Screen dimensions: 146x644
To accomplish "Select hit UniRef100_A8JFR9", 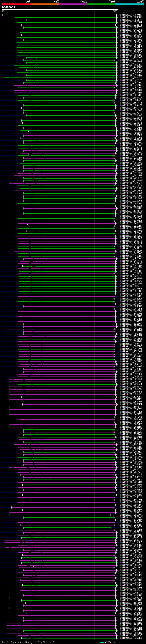I will pyautogui.click(x=131, y=15).
